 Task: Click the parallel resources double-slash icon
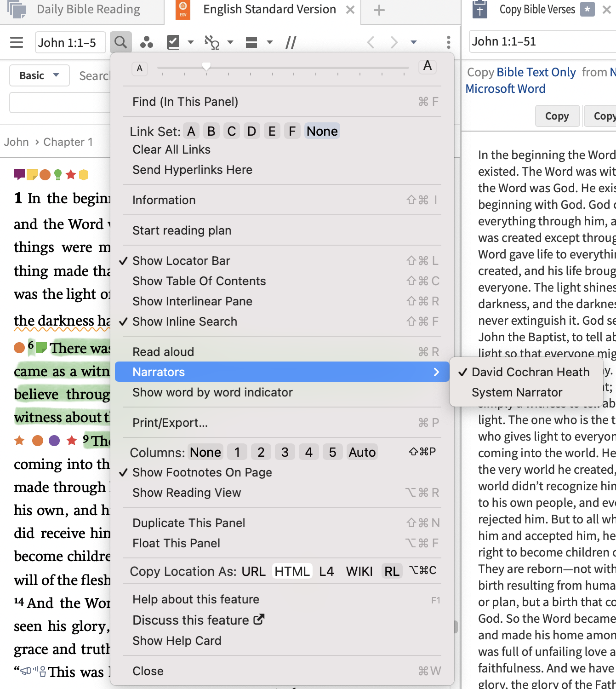coord(291,43)
